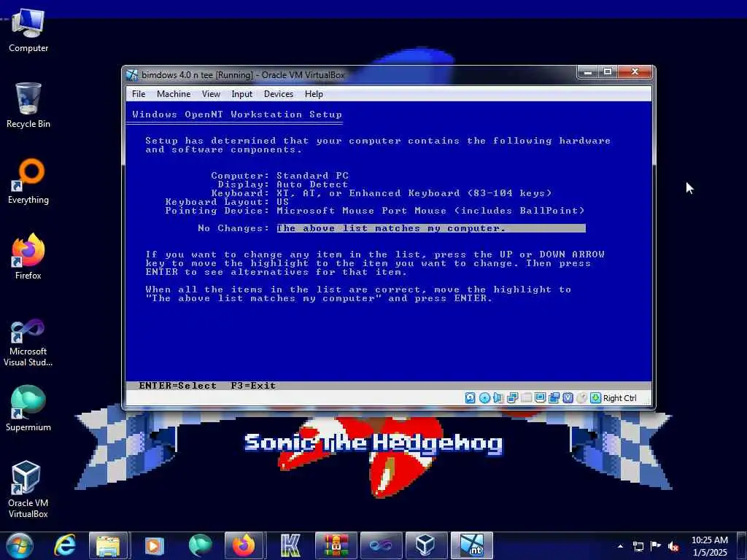
Task: Open the Computer desktop icon
Action: point(28,31)
